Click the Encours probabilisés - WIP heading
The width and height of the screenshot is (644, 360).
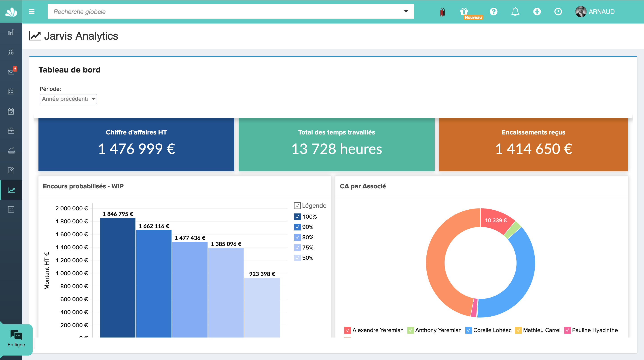(83, 186)
